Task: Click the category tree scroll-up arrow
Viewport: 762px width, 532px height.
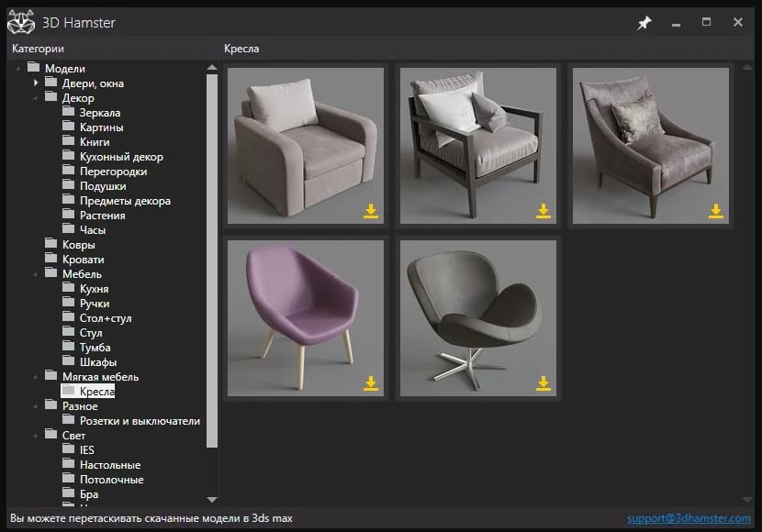Action: click(x=212, y=67)
